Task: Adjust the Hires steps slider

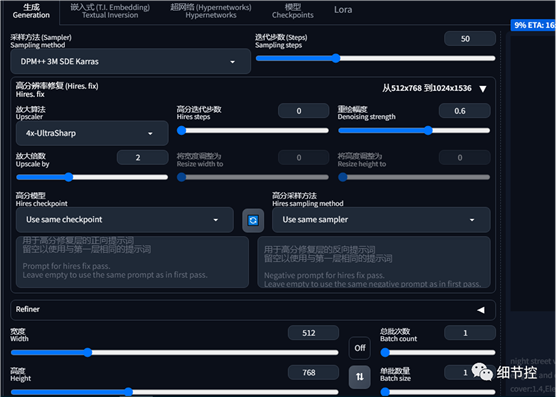Action: point(253,130)
